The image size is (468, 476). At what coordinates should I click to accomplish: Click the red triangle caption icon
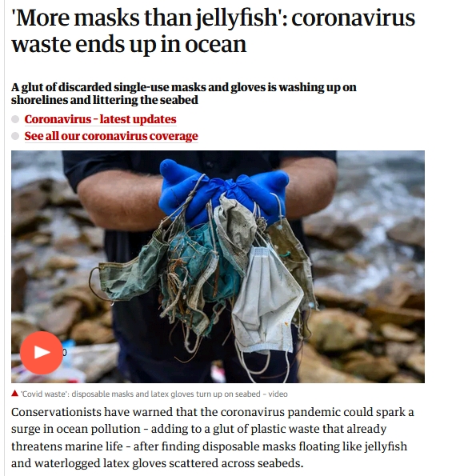[x=15, y=394]
